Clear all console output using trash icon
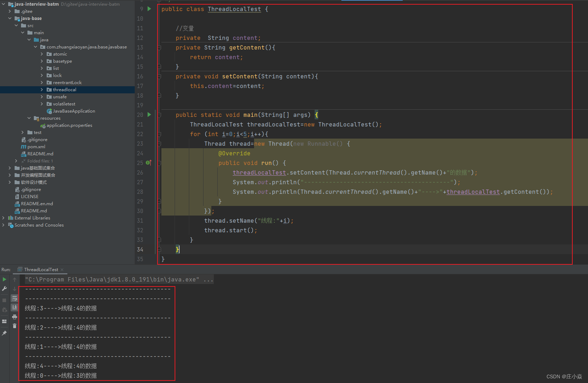Screen dimensions: 588x383 15,326
